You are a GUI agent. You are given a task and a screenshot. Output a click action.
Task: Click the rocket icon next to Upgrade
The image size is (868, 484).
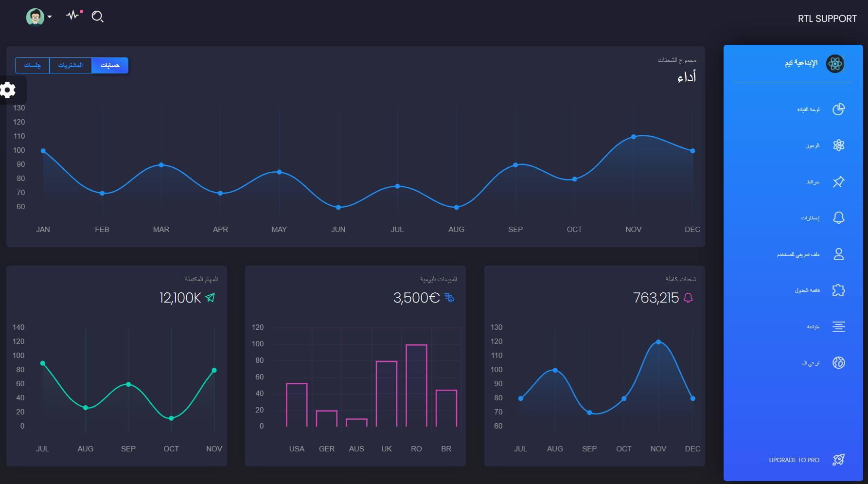pos(838,460)
